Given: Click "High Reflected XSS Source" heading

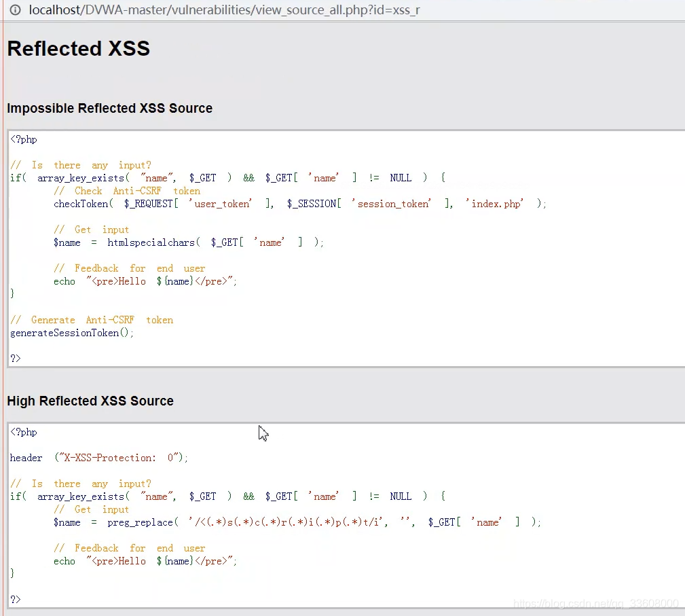Looking at the screenshot, I should pos(90,401).
